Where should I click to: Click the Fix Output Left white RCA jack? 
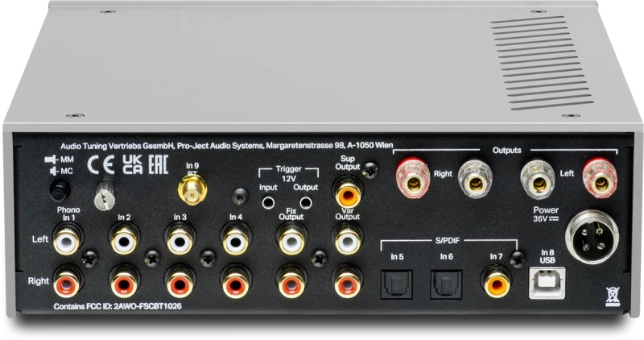point(292,239)
